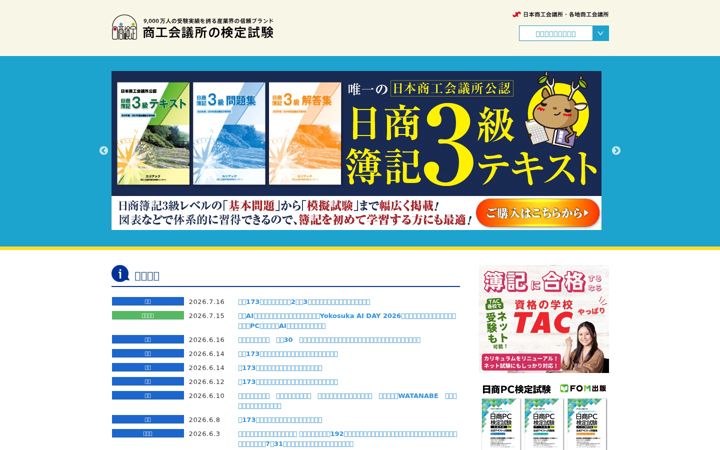Viewport: 720px width, 450px height.
Task: Open the Yokosuka AI DAY 2026 news link
Action: [347, 321]
